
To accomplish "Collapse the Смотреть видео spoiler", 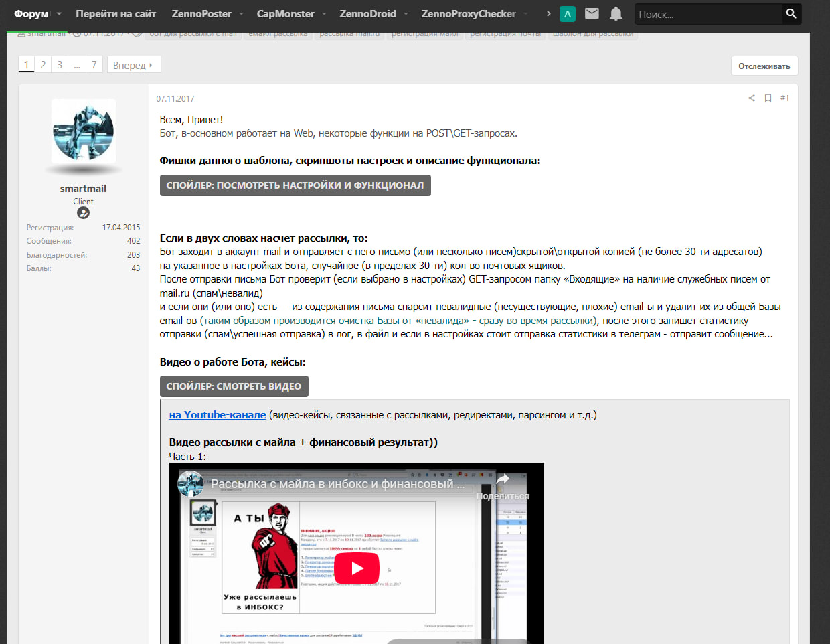I will pos(234,386).
